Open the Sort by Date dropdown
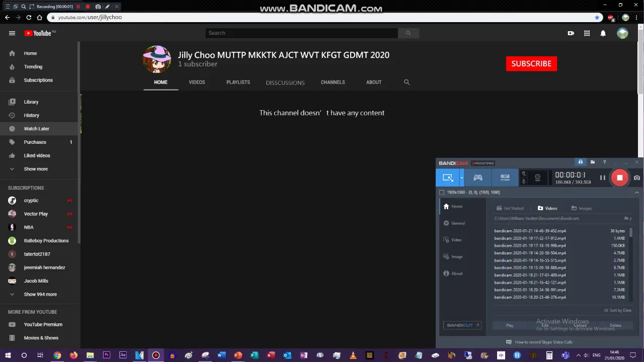The height and width of the screenshot is (362, 644). (x=618, y=311)
